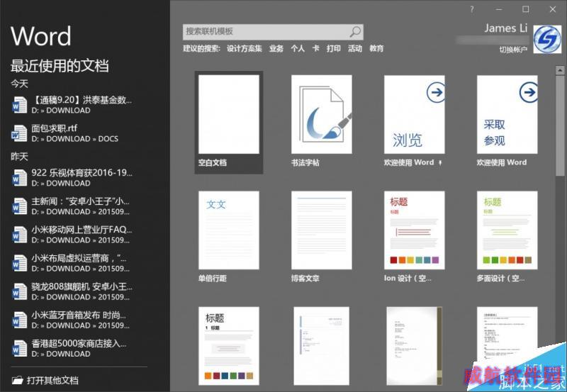Click the James Li account avatar
The image size is (567, 392).
pos(547,40)
